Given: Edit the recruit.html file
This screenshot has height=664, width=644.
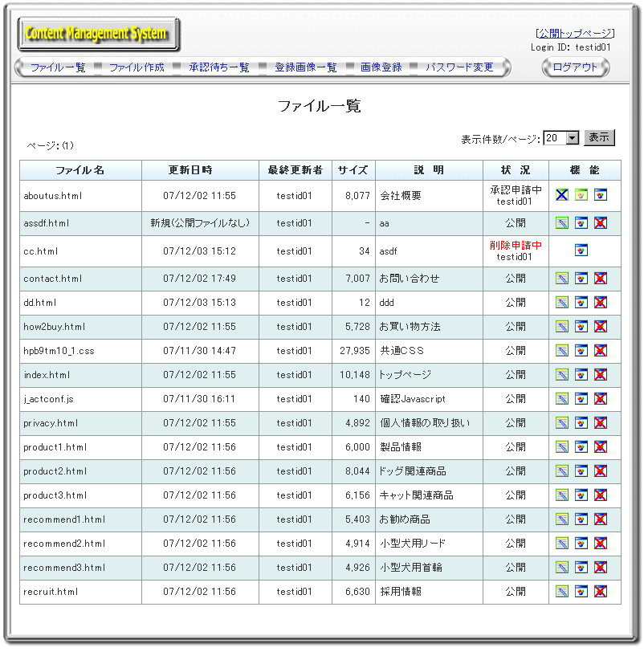Looking at the screenshot, I should [x=562, y=592].
